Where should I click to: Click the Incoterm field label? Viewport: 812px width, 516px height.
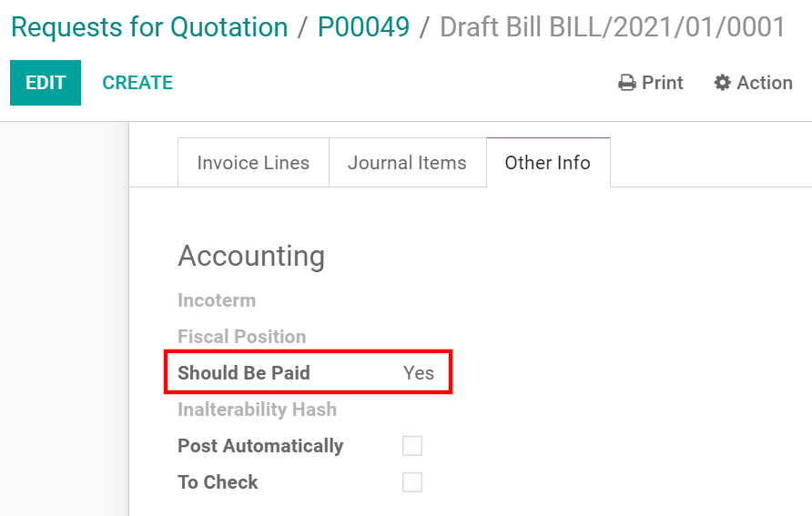(x=217, y=300)
